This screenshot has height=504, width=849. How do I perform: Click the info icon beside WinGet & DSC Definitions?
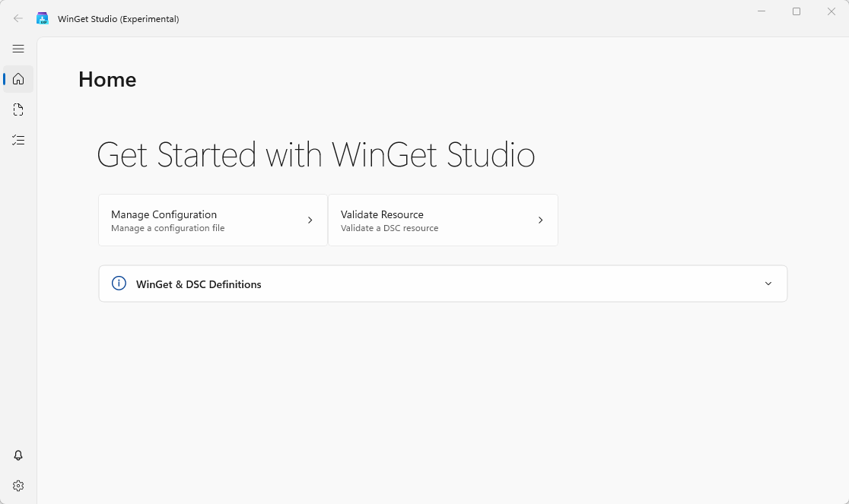click(x=119, y=284)
